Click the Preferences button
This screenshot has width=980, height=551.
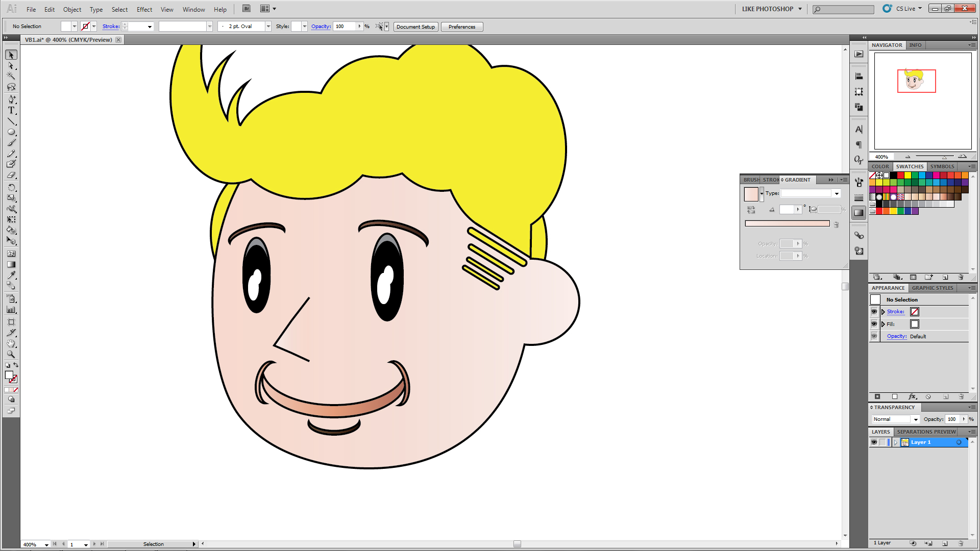coord(461,27)
